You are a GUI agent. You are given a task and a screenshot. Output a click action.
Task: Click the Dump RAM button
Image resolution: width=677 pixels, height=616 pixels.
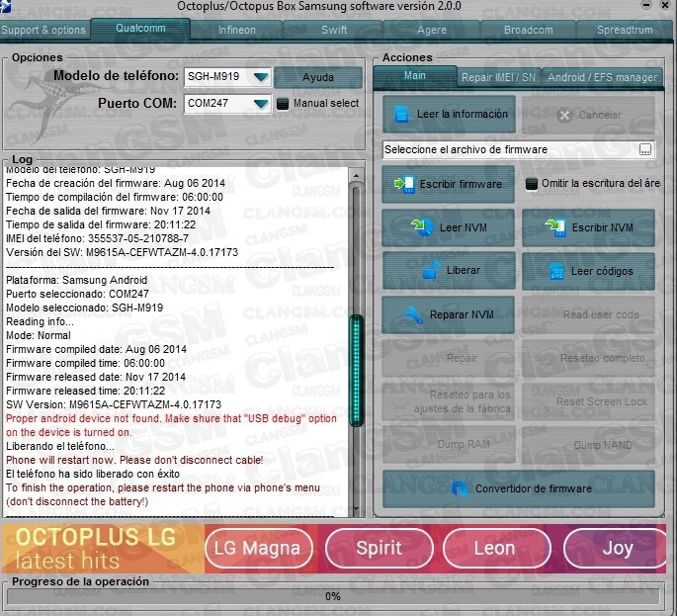[x=448, y=445]
